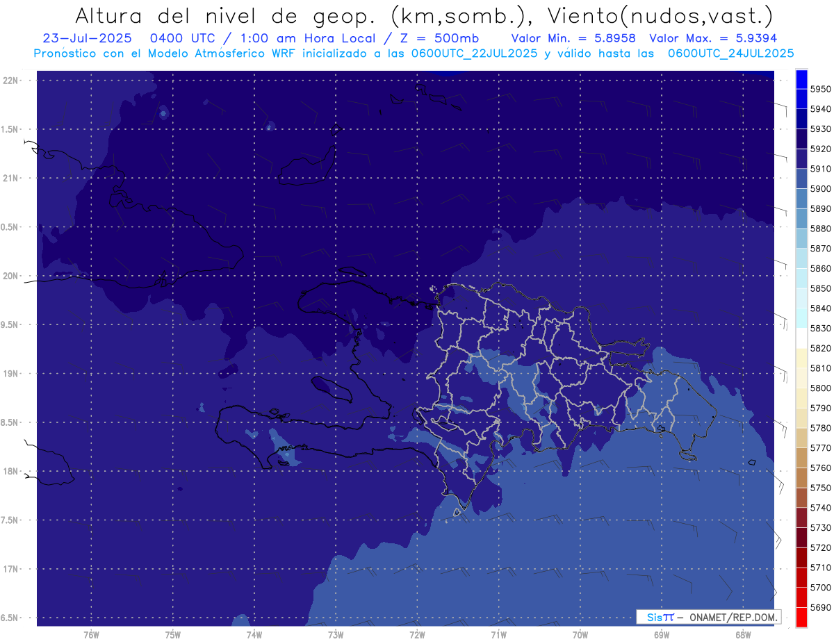Image resolution: width=834 pixels, height=644 pixels.
Task: Click the '5760' colorbar value
Action: [820, 468]
